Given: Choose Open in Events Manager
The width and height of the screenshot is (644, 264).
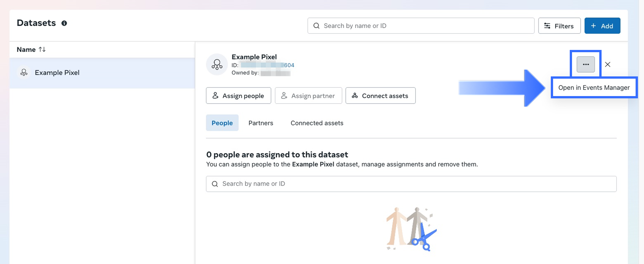Looking at the screenshot, I should [594, 88].
